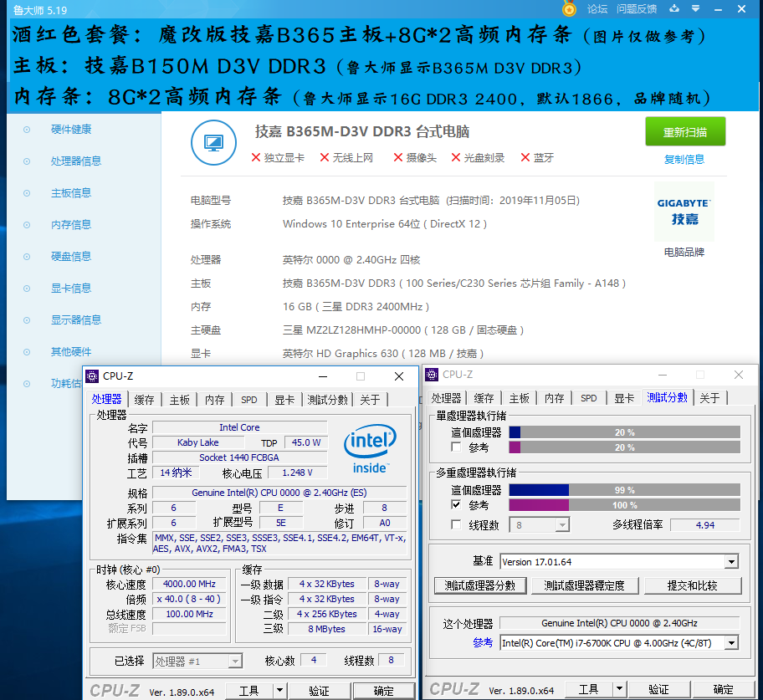Click 工具 button in left CPU-Z
Viewport: 763px width, 700px height.
click(x=249, y=691)
